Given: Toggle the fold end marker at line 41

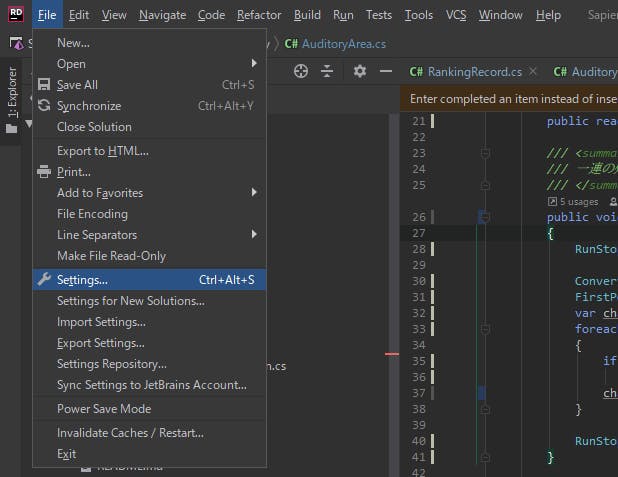Looking at the screenshot, I should (x=485, y=457).
